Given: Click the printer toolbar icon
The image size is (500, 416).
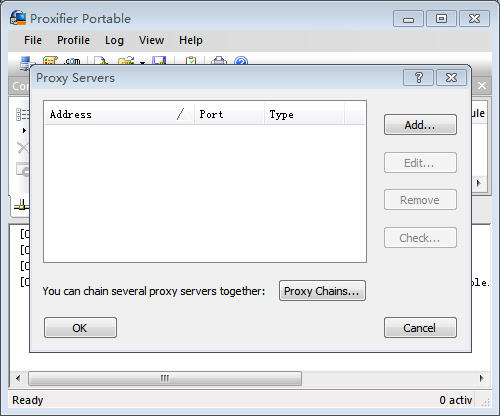Looking at the screenshot, I should 219,61.
